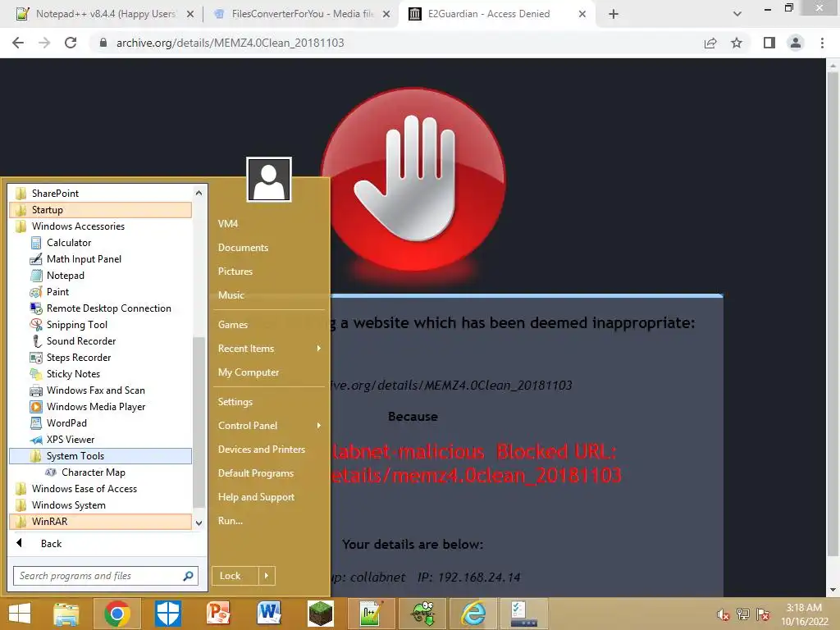Launch Windows Media Player
The width and height of the screenshot is (840, 630).
(95, 407)
